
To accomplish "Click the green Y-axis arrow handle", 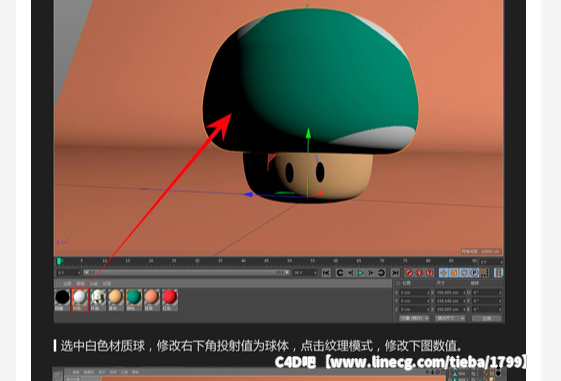I will (x=308, y=133).
